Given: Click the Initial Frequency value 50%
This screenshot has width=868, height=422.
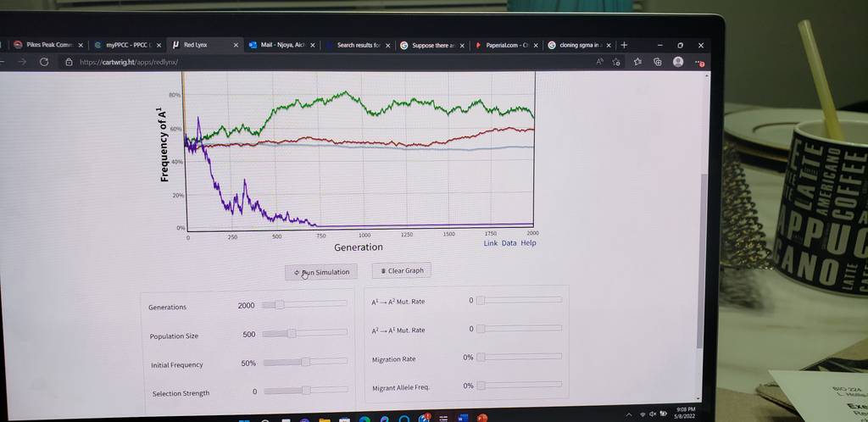Looking at the screenshot, I should pyautogui.click(x=248, y=364).
